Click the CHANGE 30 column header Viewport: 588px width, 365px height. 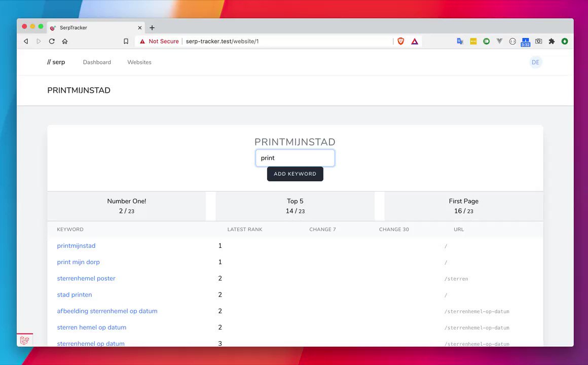tap(394, 229)
